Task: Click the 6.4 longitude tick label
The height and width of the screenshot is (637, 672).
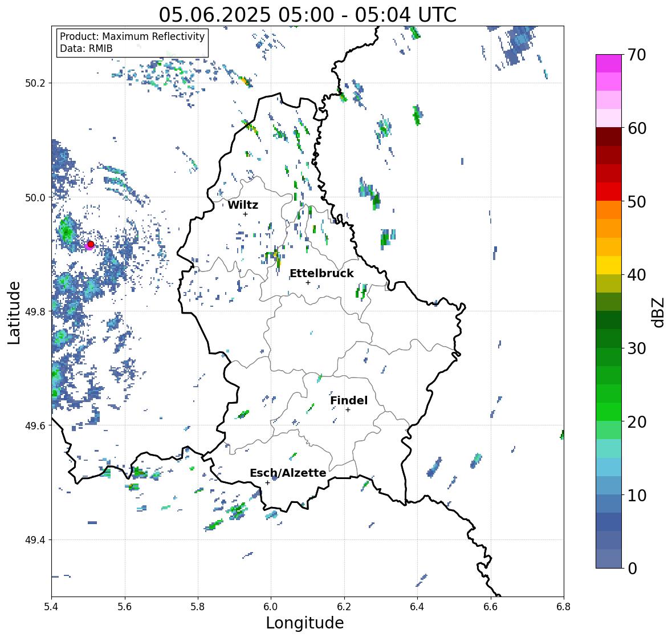Action: 417,606
